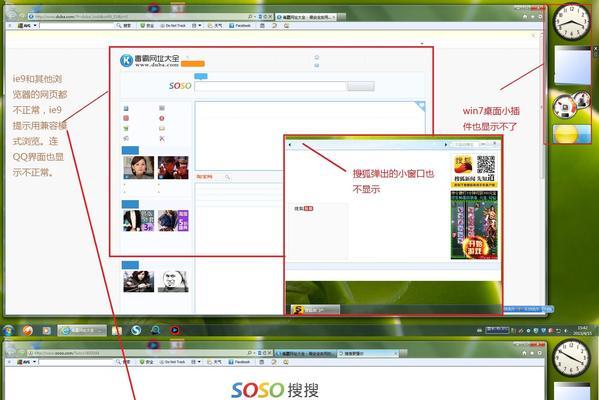
Task: Open the 3折 promo thumbnail
Action: click(138, 220)
